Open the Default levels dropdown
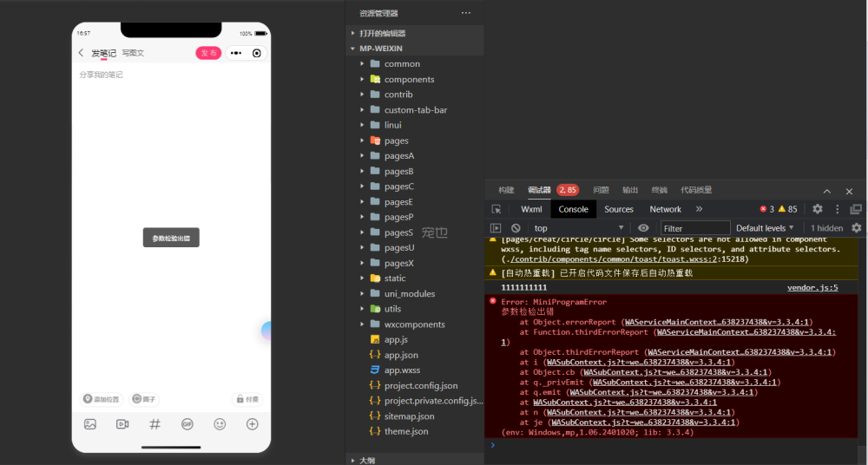 coord(766,228)
